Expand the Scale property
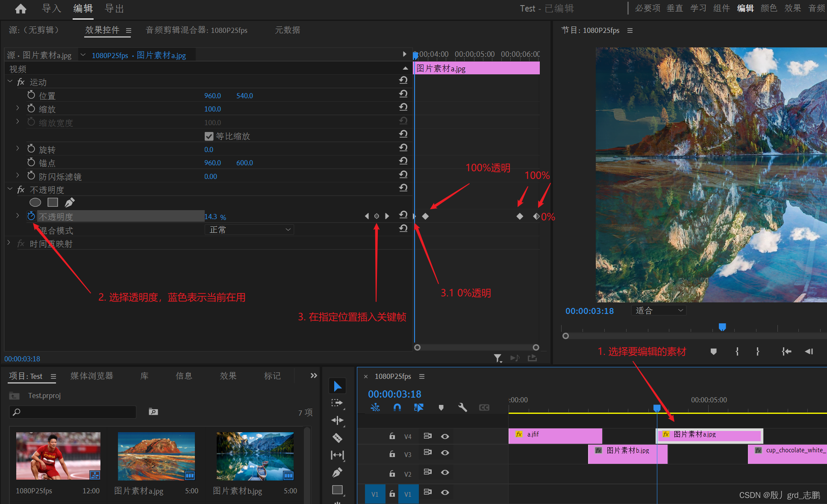 click(18, 108)
